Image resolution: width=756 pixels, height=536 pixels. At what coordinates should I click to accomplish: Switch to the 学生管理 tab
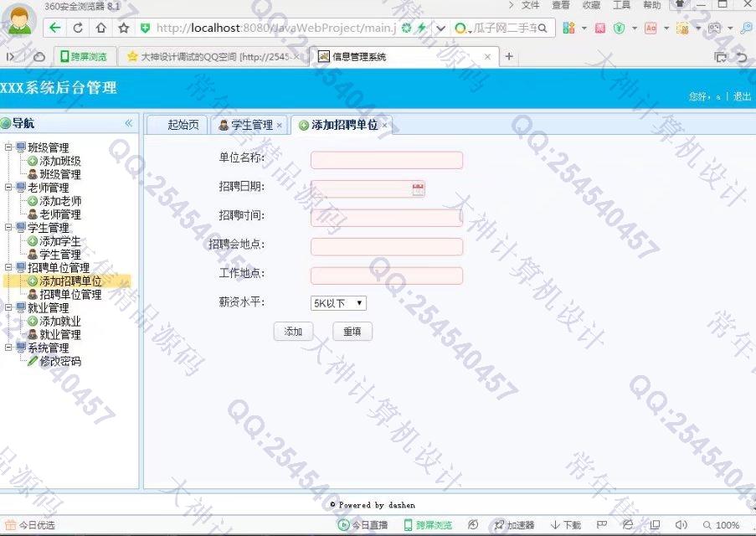tap(250, 125)
